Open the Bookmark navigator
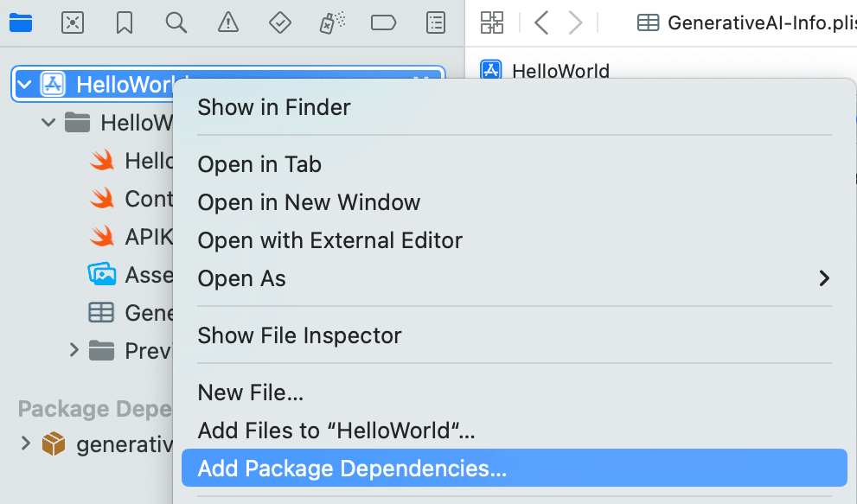This screenshot has width=857, height=504. [x=125, y=23]
